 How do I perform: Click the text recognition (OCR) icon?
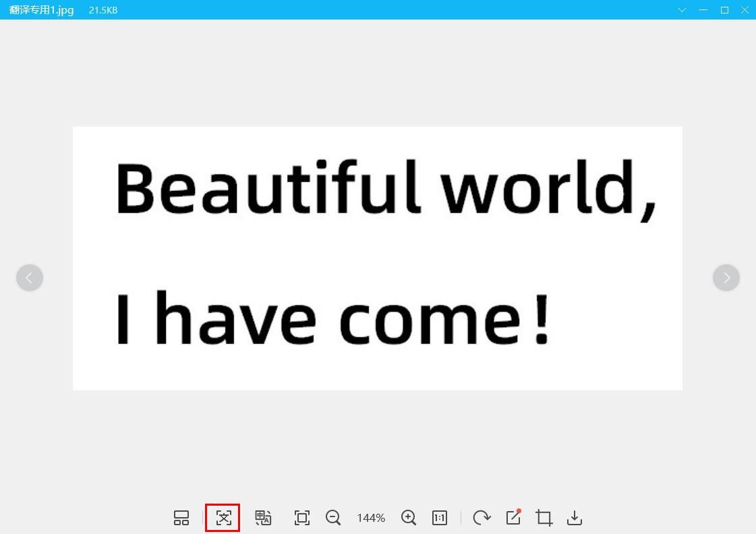(x=223, y=518)
